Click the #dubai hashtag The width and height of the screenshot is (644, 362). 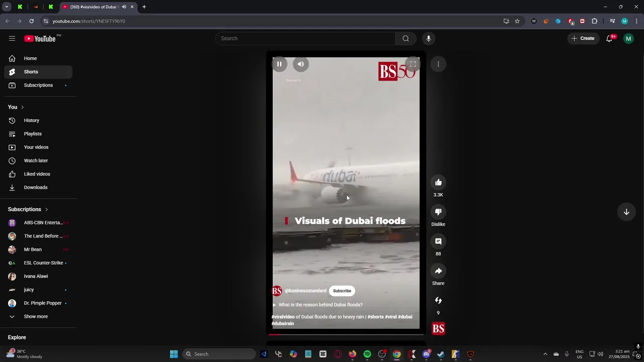[x=405, y=317]
